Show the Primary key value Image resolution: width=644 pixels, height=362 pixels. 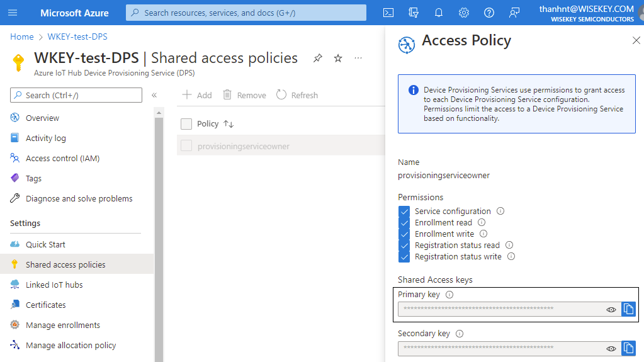[611, 310]
